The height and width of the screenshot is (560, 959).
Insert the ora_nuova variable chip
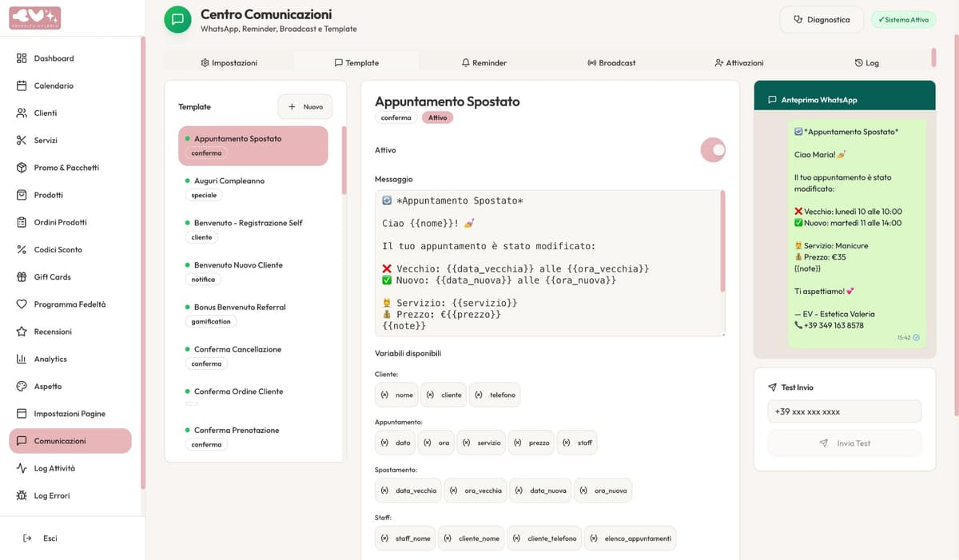click(x=603, y=490)
